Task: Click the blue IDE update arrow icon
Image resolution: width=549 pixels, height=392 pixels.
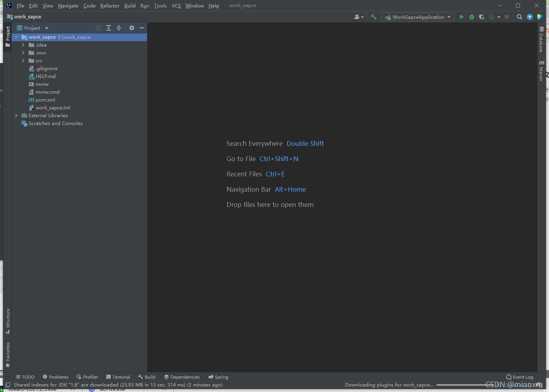Action: (x=530, y=17)
